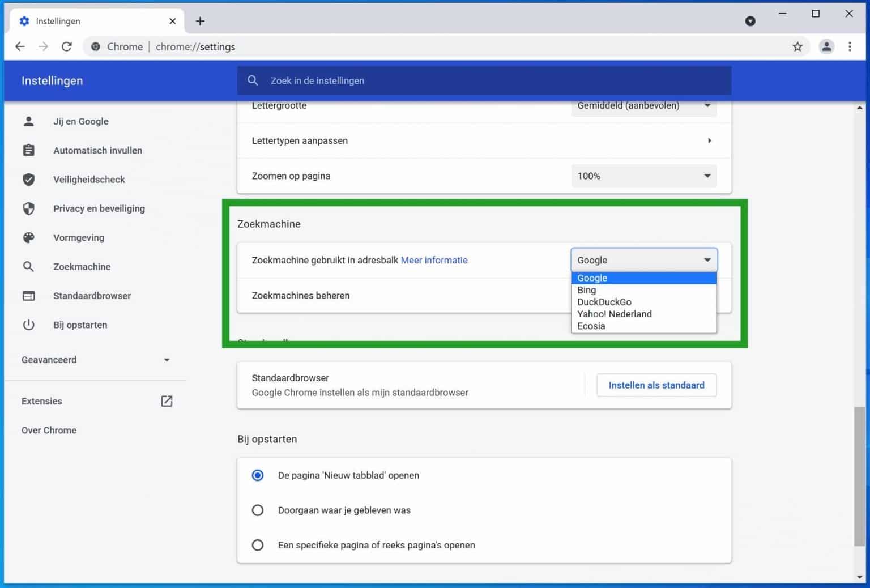Click the magnifier icon in settings search
The height and width of the screenshot is (588, 870).
[x=253, y=80]
